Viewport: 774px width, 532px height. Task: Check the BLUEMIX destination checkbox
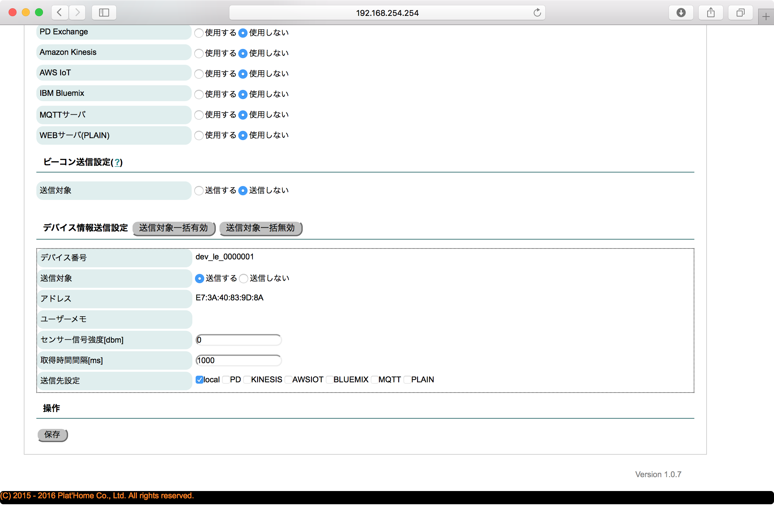[x=329, y=380]
